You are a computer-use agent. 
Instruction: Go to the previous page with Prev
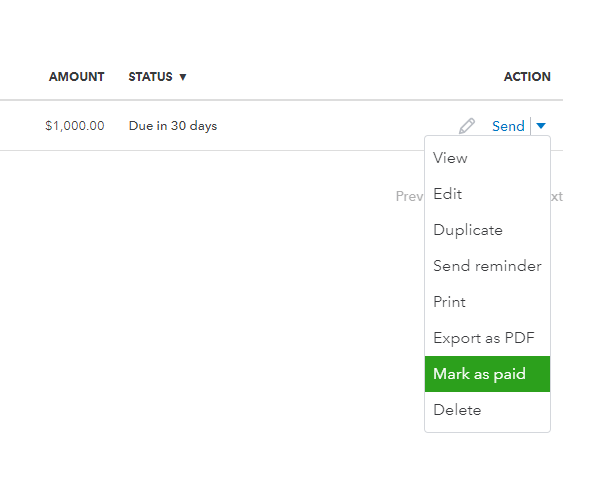(410, 197)
